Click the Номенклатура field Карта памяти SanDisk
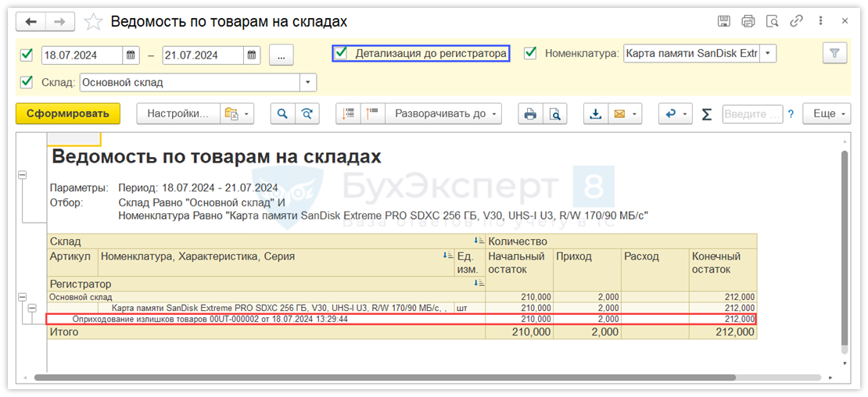This screenshot has width=868, height=397. point(691,54)
